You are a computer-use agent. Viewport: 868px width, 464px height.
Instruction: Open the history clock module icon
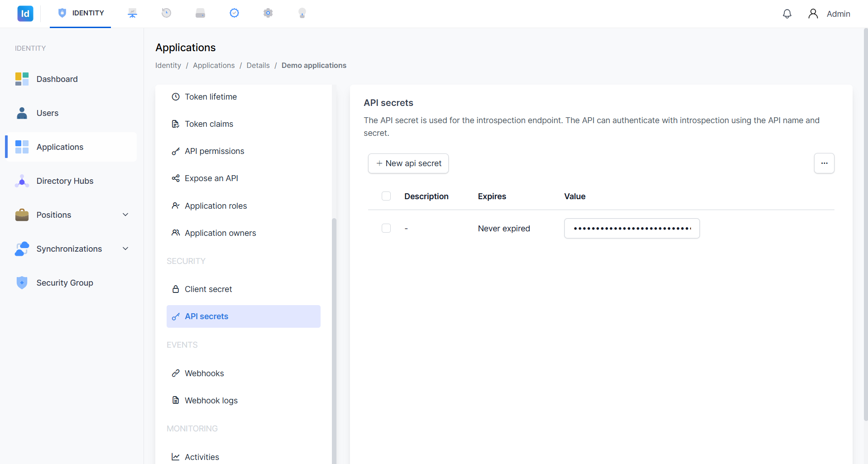tap(166, 13)
